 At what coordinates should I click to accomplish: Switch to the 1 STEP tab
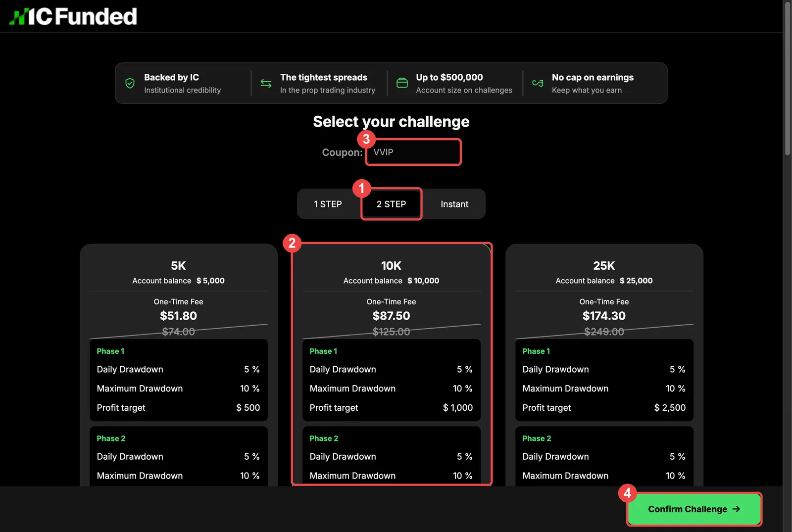[328, 204]
